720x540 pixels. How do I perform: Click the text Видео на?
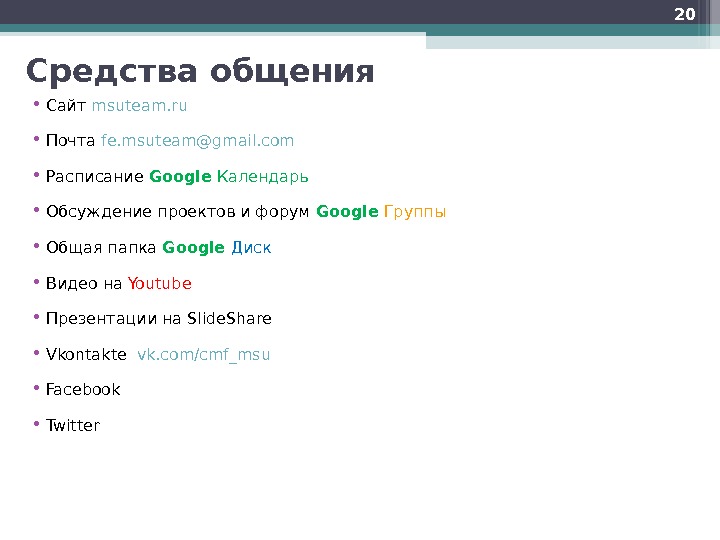pyautogui.click(x=84, y=283)
